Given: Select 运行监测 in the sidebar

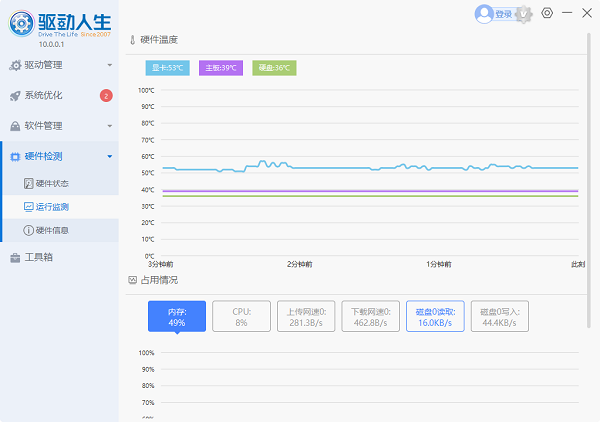Looking at the screenshot, I should click(x=52, y=207).
